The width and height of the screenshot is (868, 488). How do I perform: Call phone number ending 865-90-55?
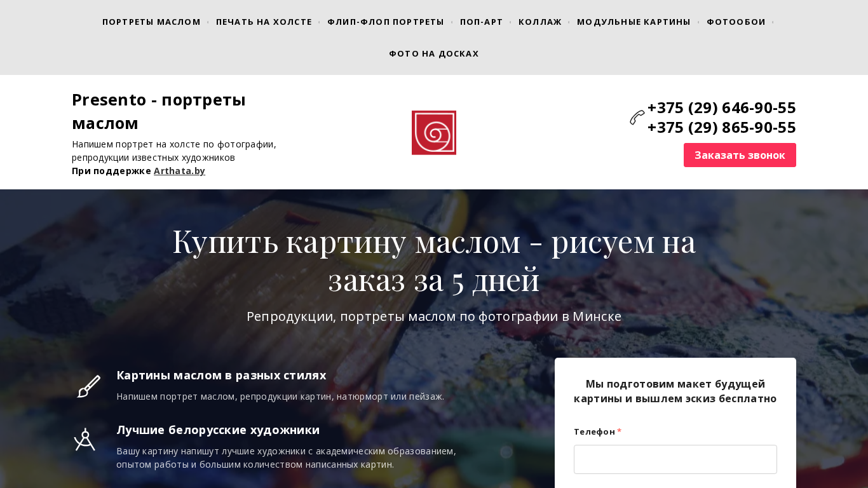pyautogui.click(x=721, y=127)
